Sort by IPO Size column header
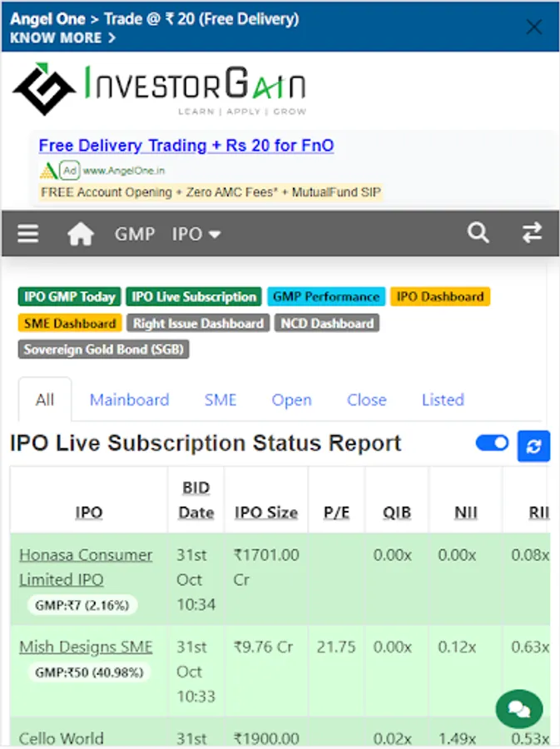Image resolution: width=560 pixels, height=749 pixels. tap(266, 512)
